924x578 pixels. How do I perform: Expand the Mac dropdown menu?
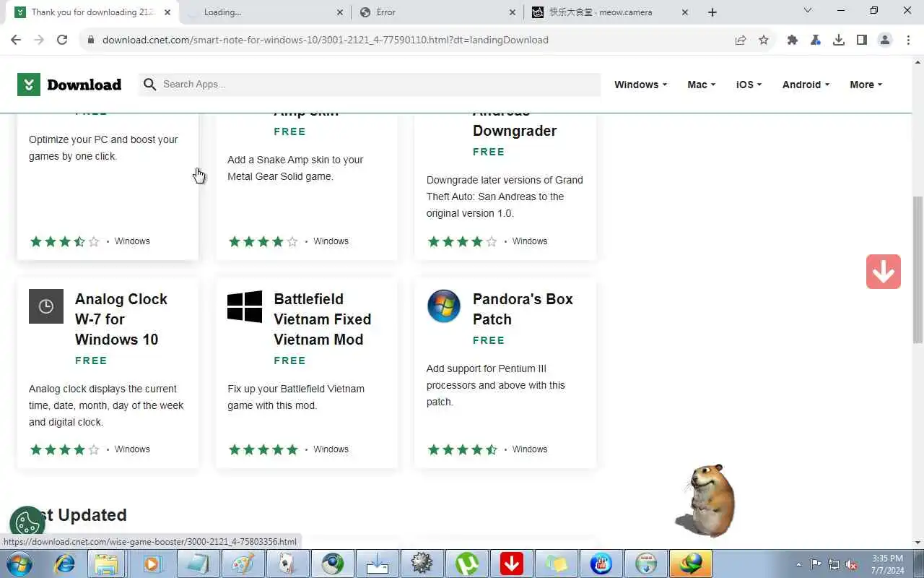point(701,85)
